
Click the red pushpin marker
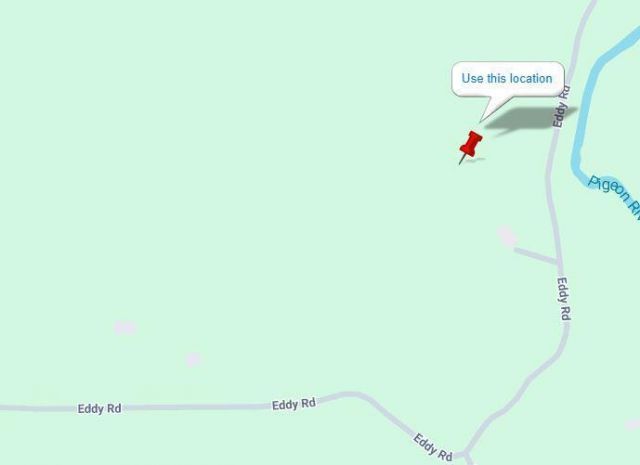pos(470,147)
